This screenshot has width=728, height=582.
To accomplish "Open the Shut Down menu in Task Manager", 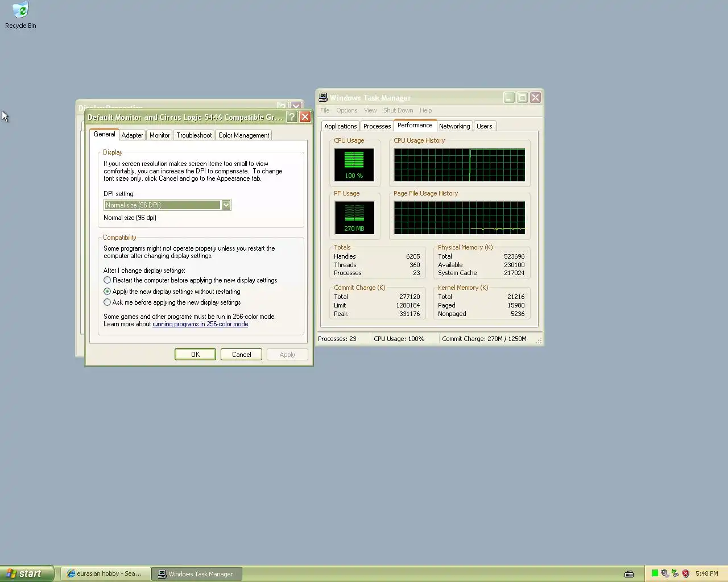I will [x=398, y=110].
